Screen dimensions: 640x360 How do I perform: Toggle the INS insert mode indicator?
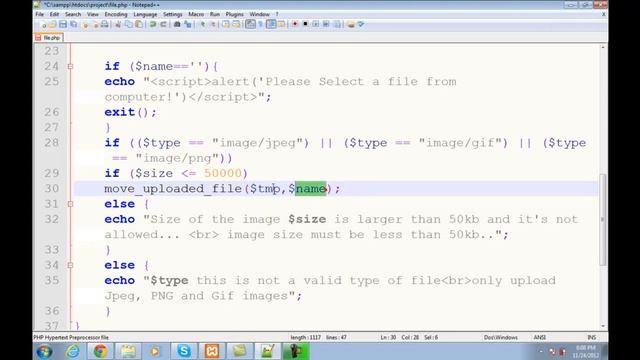[591, 338]
